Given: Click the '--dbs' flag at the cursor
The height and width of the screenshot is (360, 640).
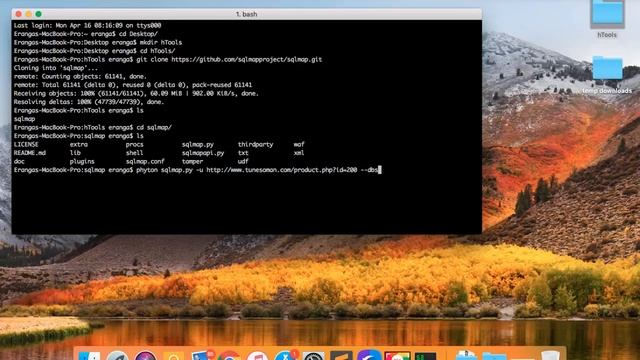Looking at the screenshot, I should pos(369,170).
